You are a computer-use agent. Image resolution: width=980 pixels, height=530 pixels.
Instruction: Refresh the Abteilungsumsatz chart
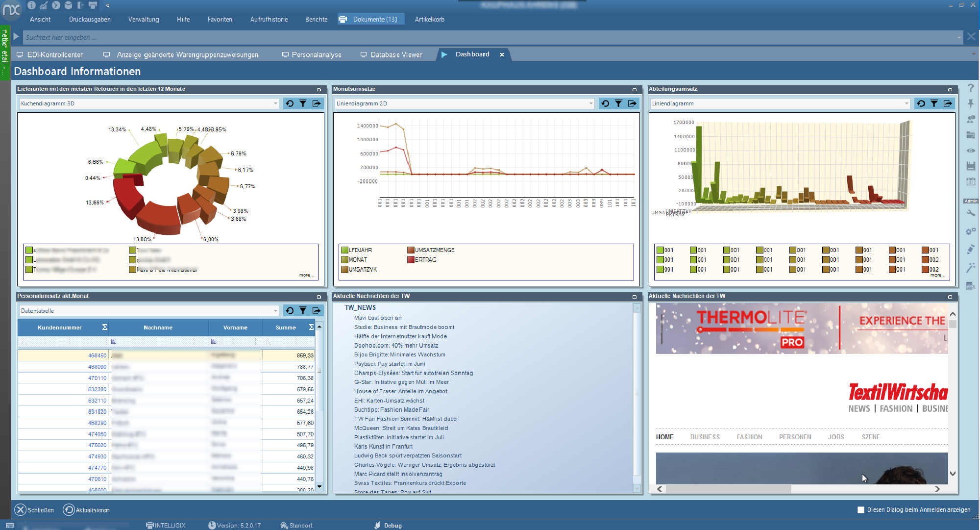[x=921, y=103]
